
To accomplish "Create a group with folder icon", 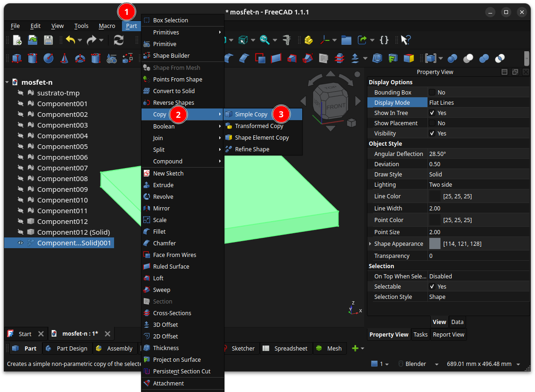I will coord(346,40).
